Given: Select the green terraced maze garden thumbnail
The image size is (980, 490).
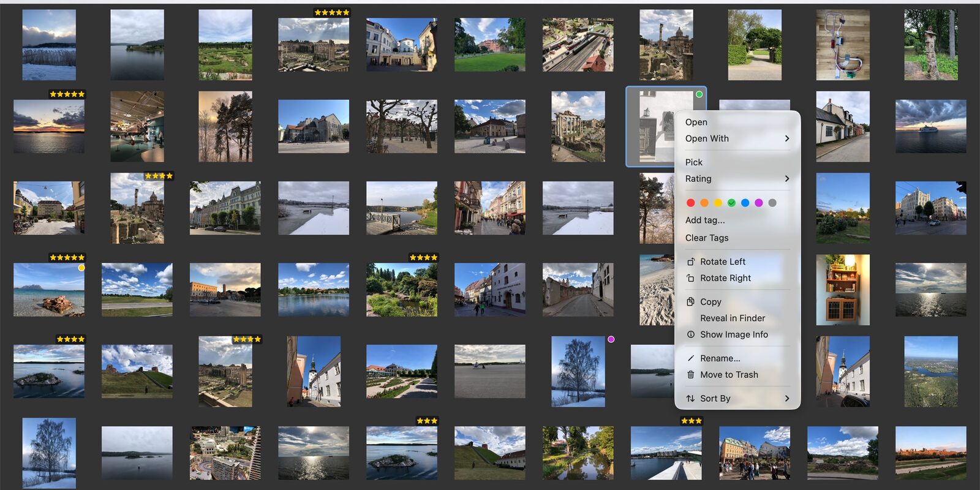Looking at the screenshot, I should 225,45.
